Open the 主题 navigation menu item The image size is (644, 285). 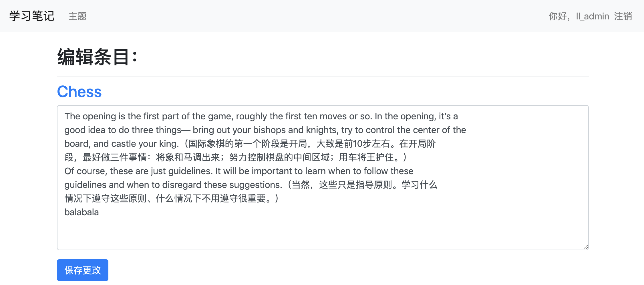(77, 16)
